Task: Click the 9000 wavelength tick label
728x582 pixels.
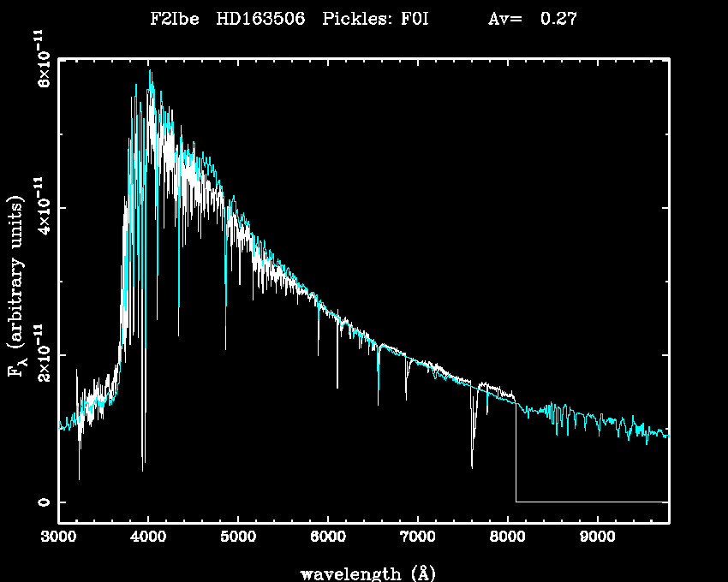Action: click(597, 537)
